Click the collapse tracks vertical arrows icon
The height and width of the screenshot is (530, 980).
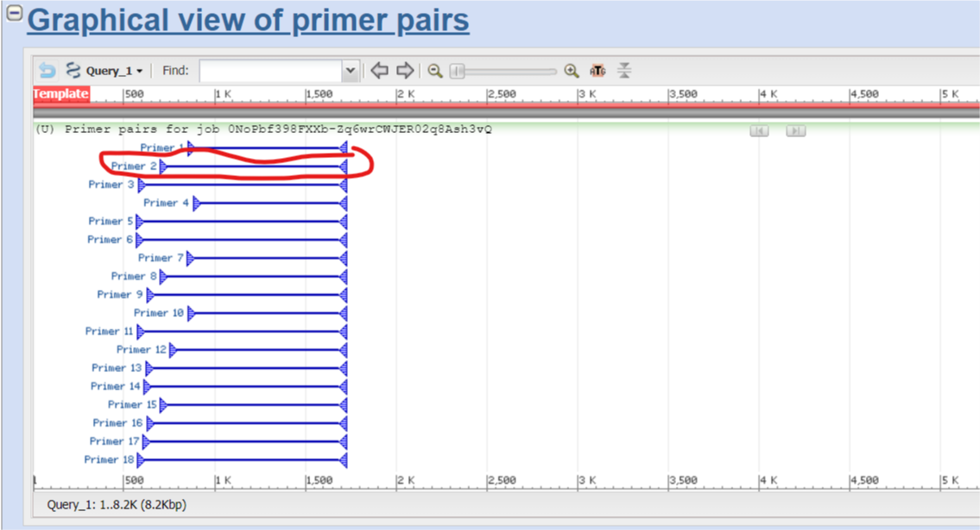click(625, 71)
